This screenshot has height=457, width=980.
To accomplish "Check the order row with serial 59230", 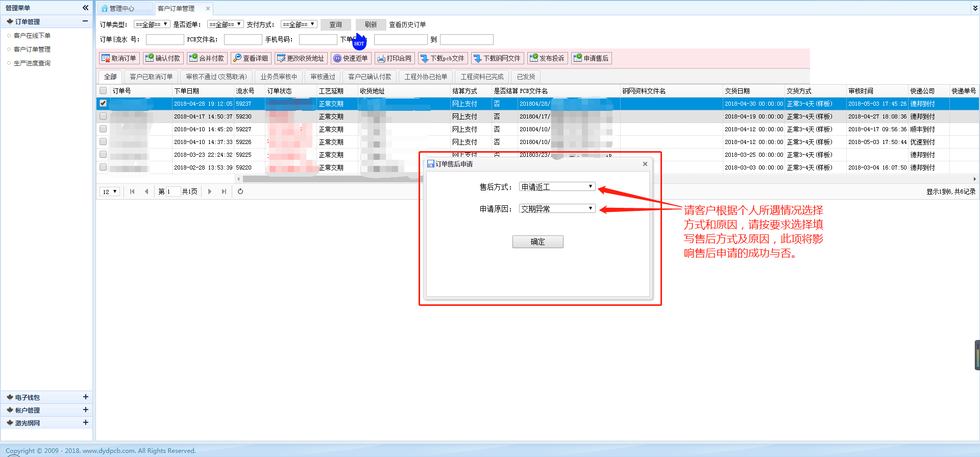I will click(x=103, y=116).
